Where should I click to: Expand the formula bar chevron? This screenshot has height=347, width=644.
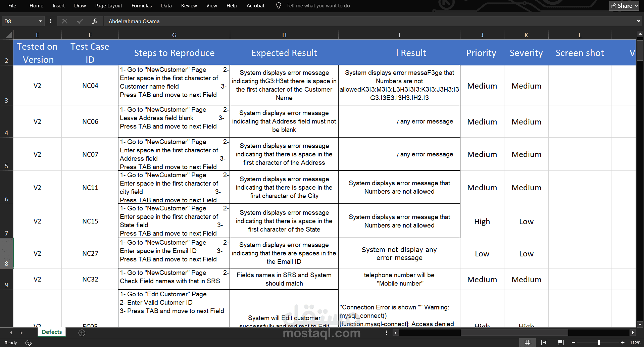[638, 21]
